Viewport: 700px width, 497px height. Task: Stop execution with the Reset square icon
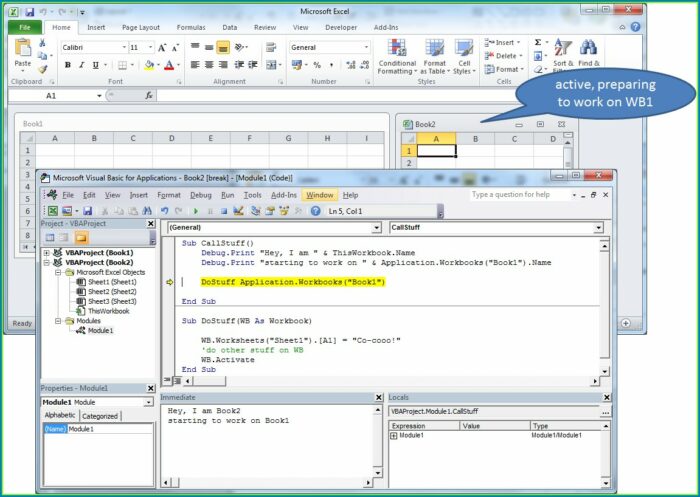(x=224, y=211)
